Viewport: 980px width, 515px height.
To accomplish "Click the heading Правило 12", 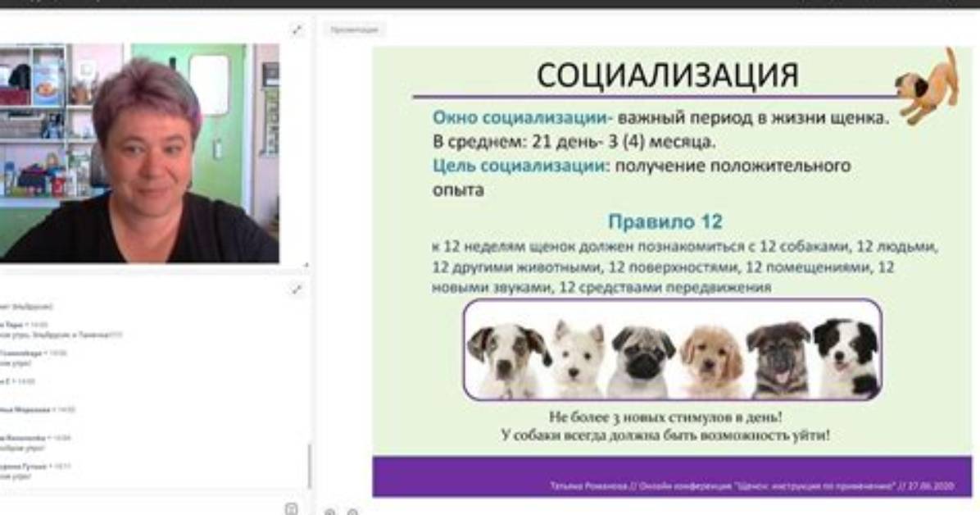I will 665,221.
